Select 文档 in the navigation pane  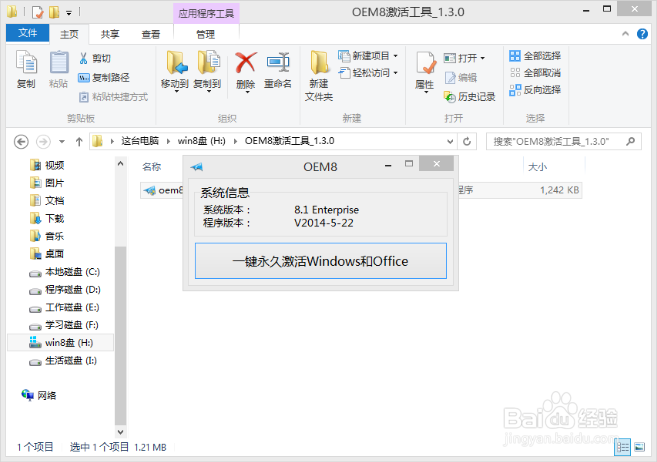pos(47,201)
